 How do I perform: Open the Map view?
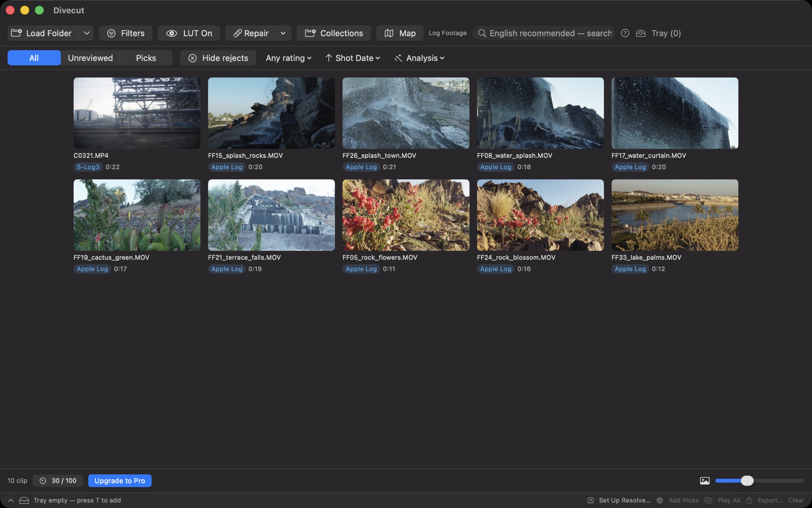pos(400,33)
